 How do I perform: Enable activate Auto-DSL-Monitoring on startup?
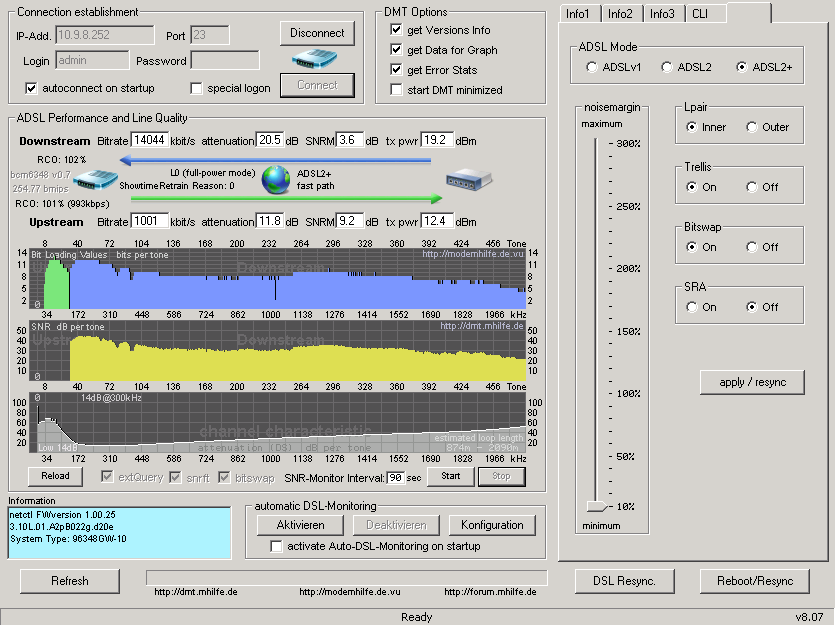[x=277, y=546]
